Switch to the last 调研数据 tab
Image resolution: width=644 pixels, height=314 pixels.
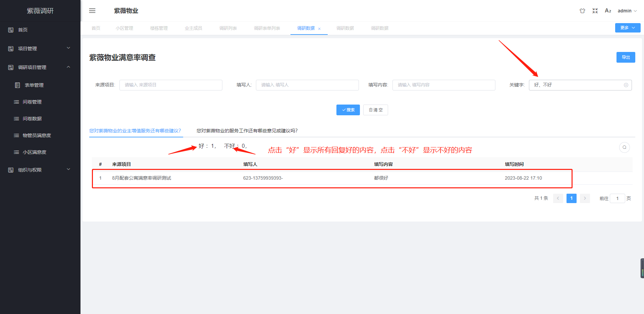coord(380,28)
